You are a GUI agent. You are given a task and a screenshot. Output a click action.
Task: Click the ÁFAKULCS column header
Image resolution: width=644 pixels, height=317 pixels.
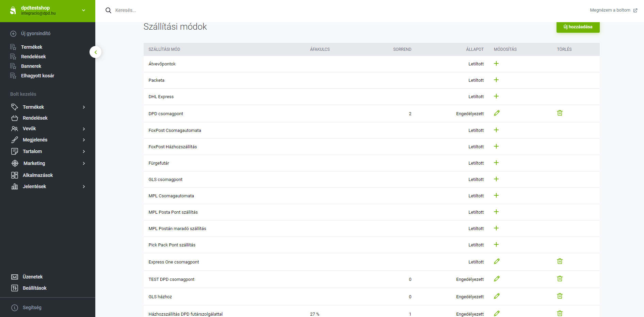(x=320, y=49)
